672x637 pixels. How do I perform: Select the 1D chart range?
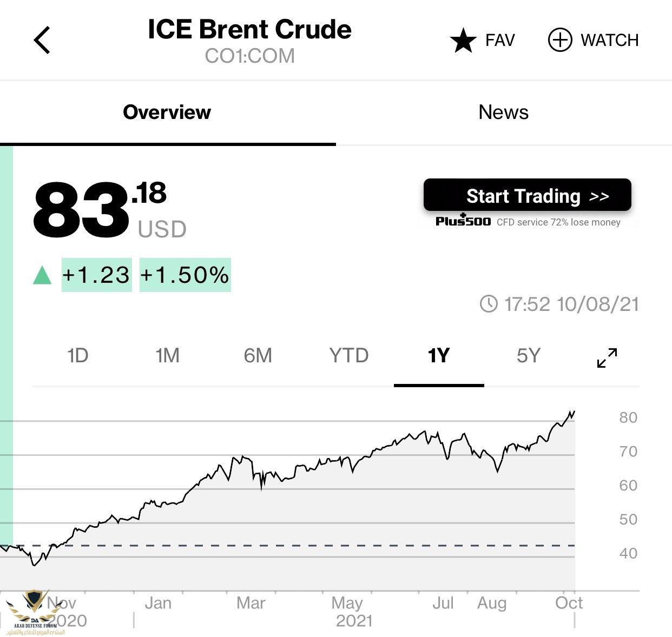click(x=77, y=355)
